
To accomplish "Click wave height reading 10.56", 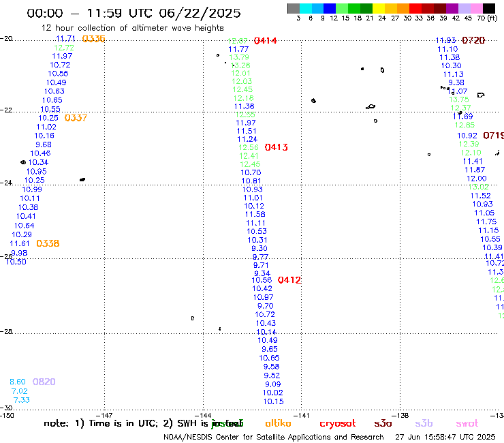I will pyautogui.click(x=262, y=280).
